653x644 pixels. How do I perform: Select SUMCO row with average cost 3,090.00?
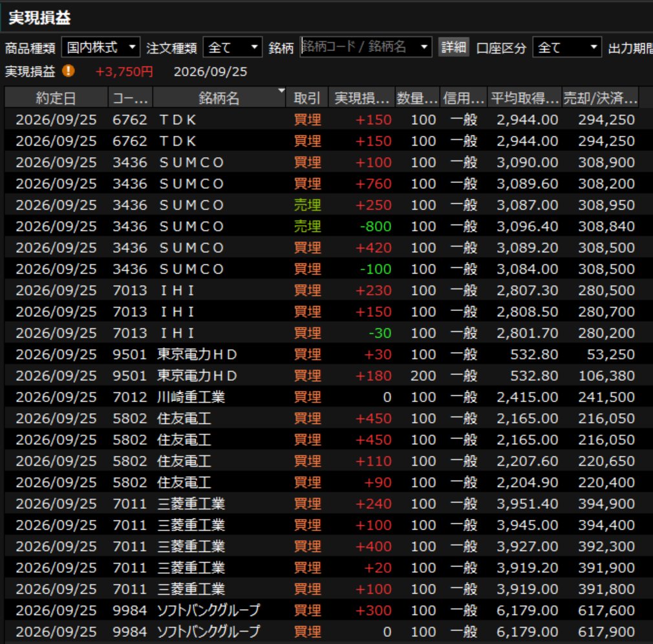coord(321,162)
